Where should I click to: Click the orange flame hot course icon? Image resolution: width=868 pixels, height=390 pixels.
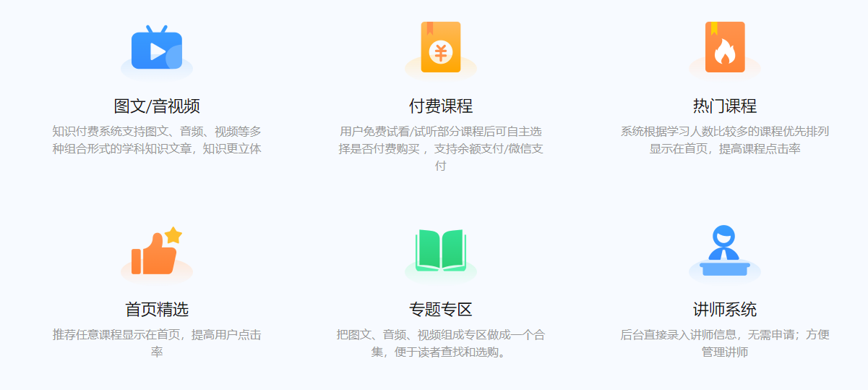(x=724, y=48)
